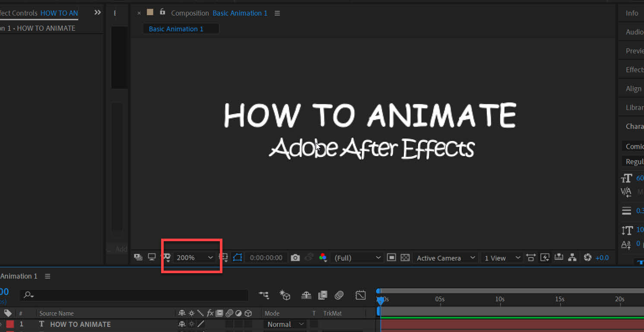Open the Composition Mini-Flowchart
The width and height of the screenshot is (644, 332).
pyautogui.click(x=264, y=295)
